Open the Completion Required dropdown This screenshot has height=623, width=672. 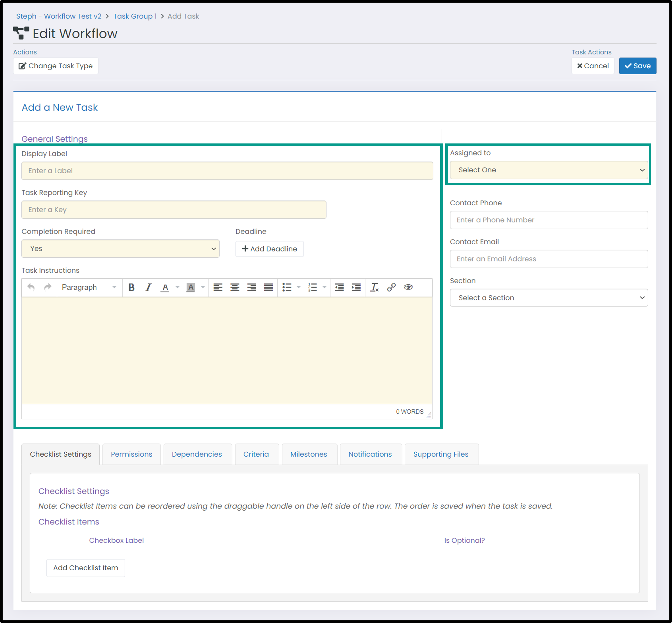tap(120, 249)
